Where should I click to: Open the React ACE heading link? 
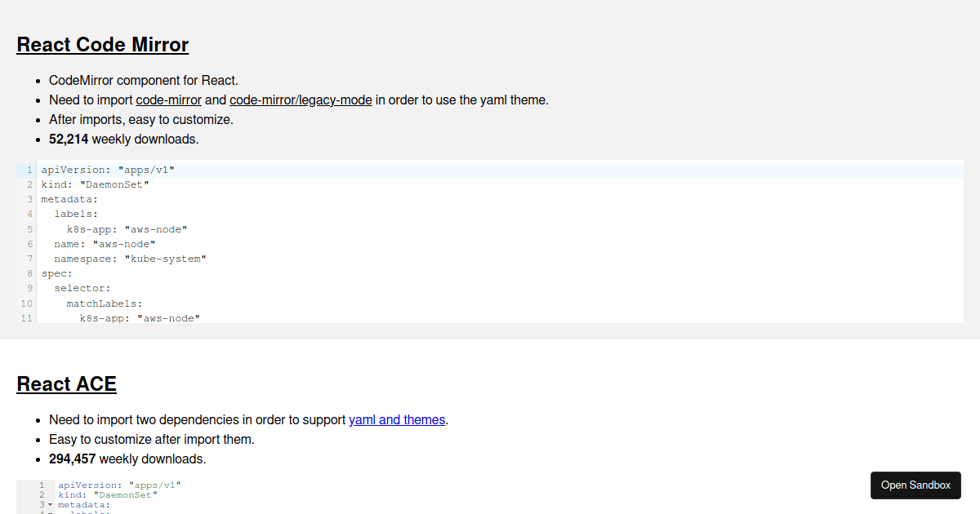66,384
